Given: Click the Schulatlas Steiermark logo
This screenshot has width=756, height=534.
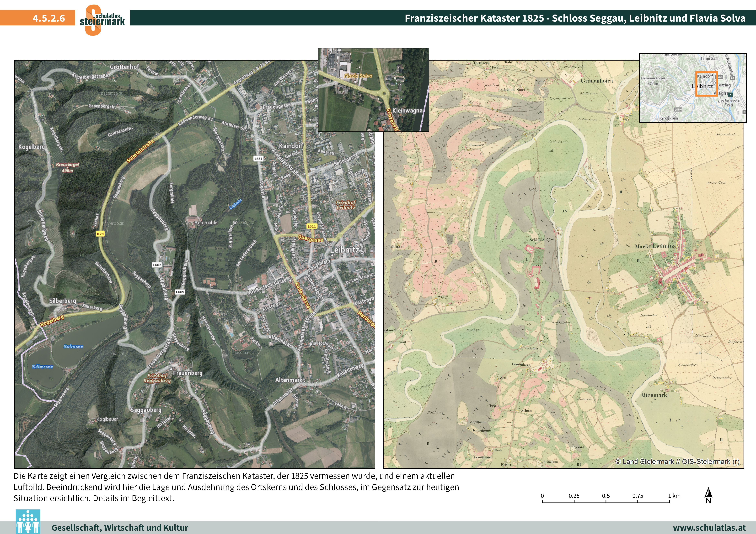Looking at the screenshot, I should [x=102, y=20].
